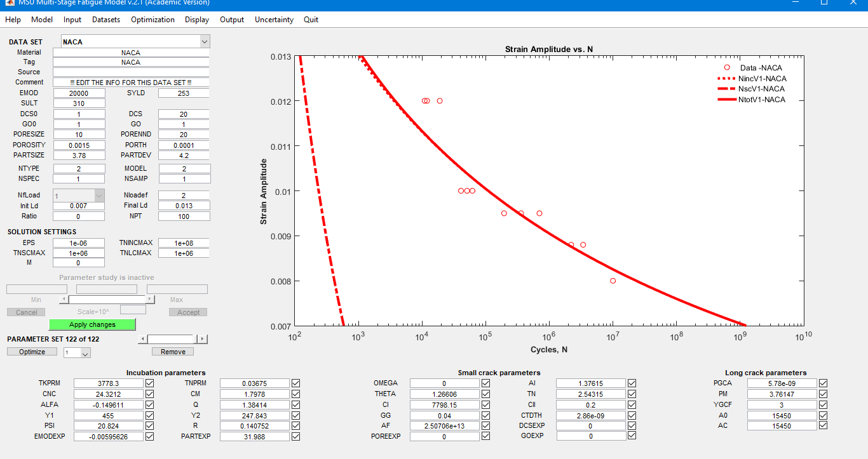
Task: Expand the dropdown beside the Optimize button
Action: (86, 353)
